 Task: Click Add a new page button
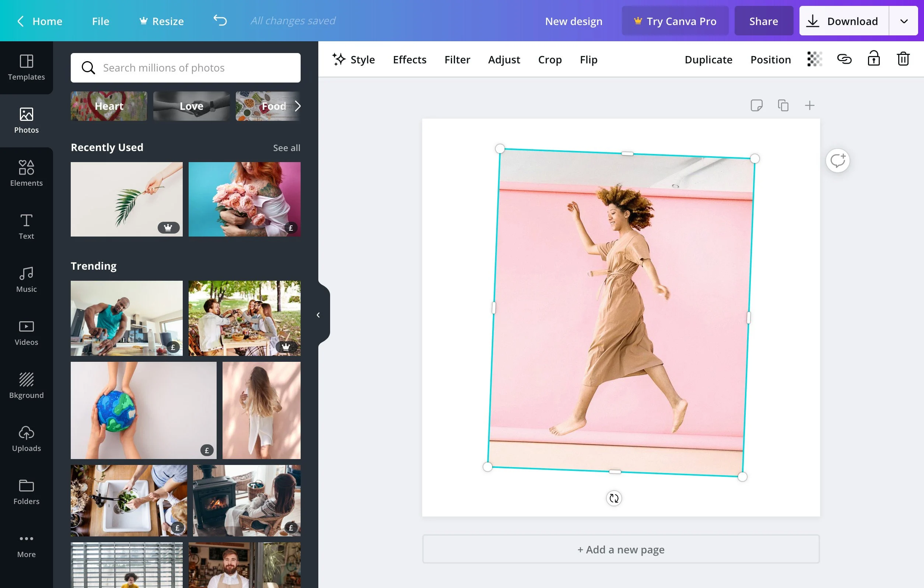620,549
